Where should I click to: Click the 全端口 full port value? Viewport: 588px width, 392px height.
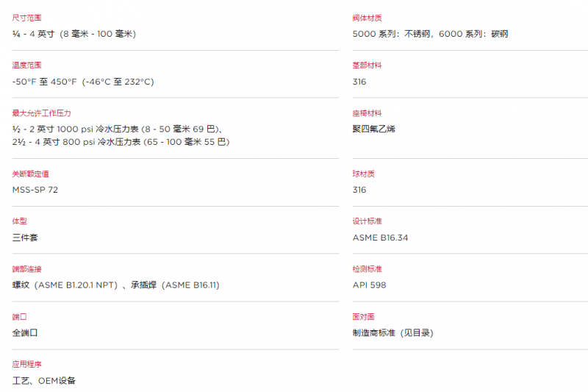pyautogui.click(x=25, y=332)
